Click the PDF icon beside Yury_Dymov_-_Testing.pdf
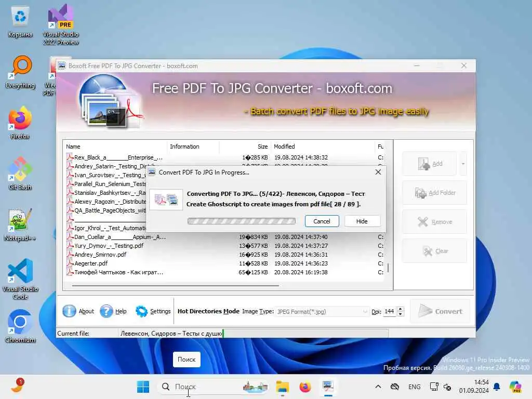 [x=70, y=246]
